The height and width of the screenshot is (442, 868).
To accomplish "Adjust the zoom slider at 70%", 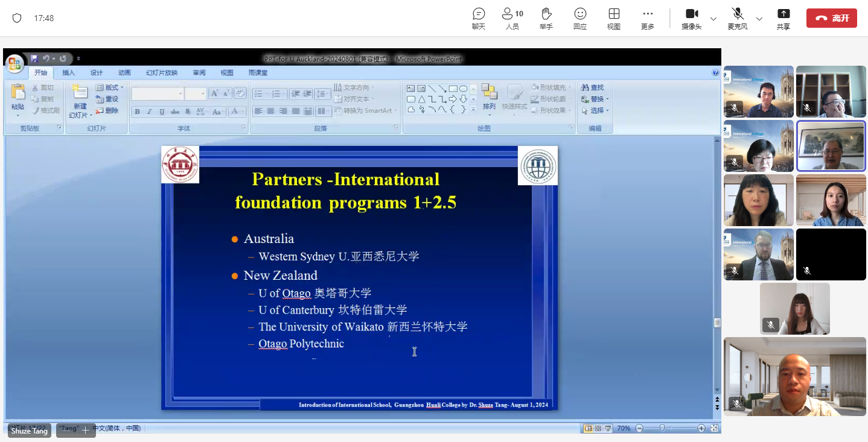I will [662, 428].
